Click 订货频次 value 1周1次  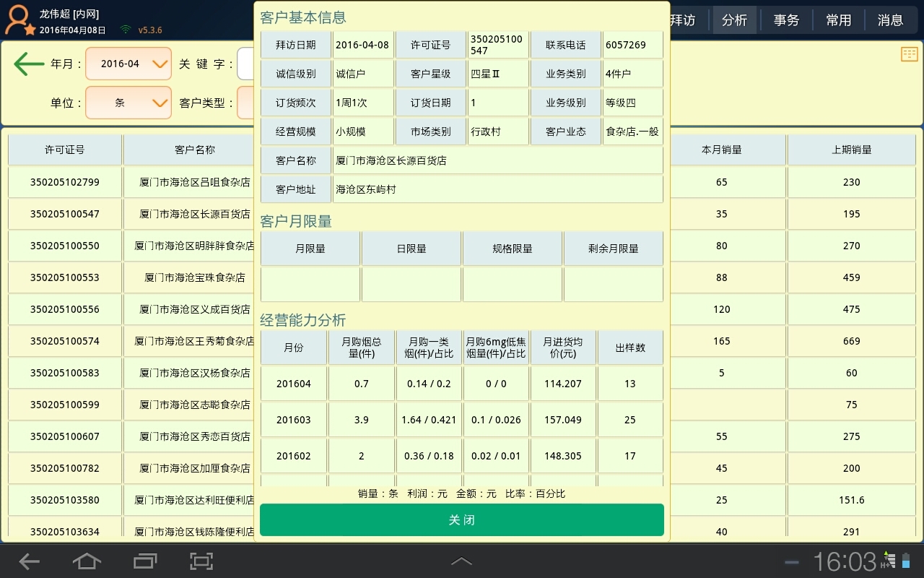click(x=352, y=103)
